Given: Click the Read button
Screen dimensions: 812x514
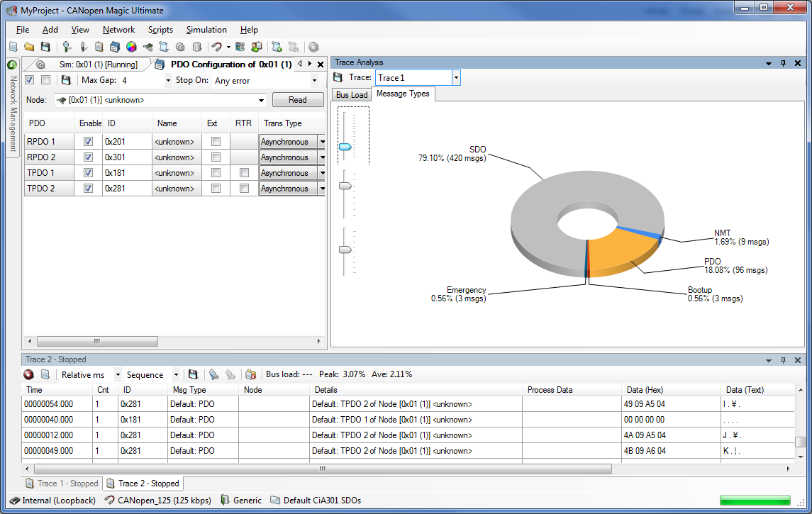Looking at the screenshot, I should coord(297,100).
